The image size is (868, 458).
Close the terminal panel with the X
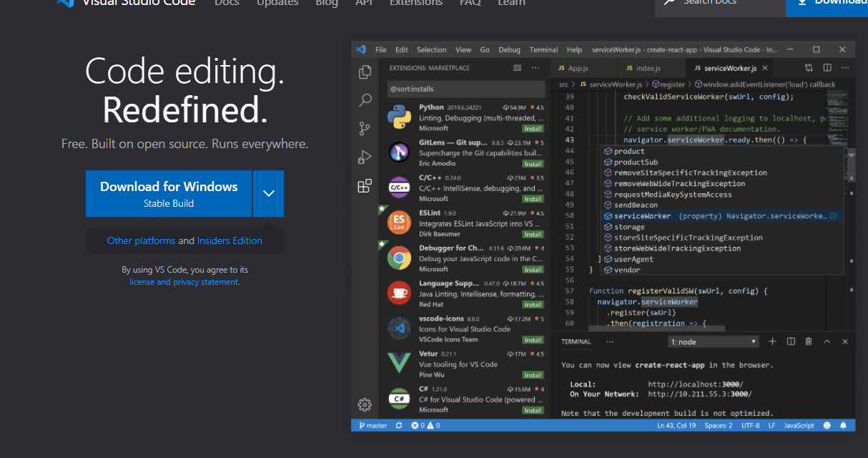coord(845,341)
